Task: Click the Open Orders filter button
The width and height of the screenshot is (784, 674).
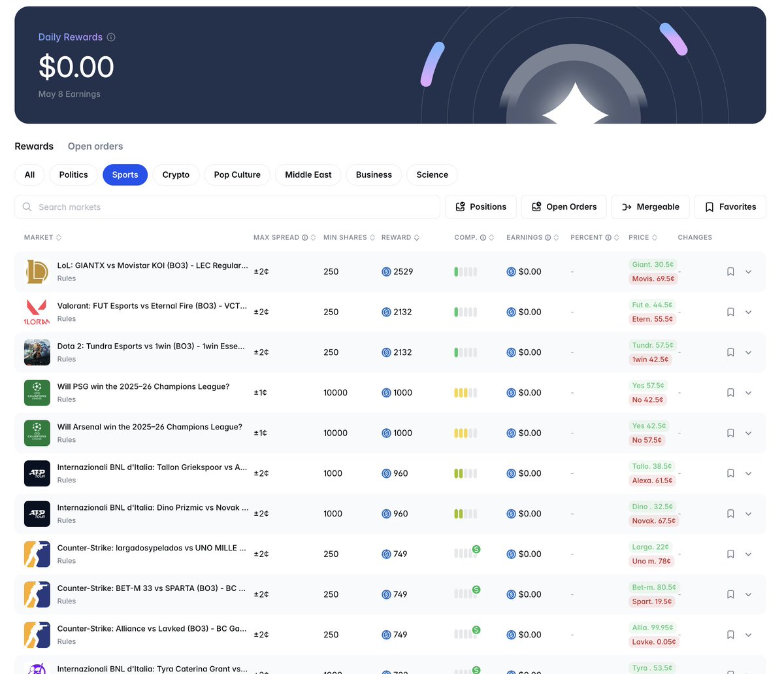Action: [564, 207]
